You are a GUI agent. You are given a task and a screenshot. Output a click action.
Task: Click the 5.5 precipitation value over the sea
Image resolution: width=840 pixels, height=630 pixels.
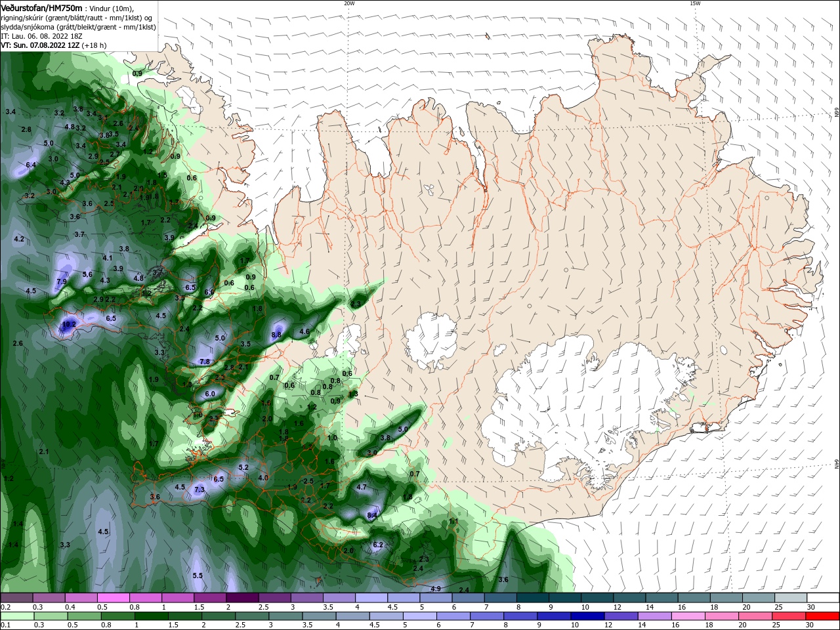(x=198, y=576)
